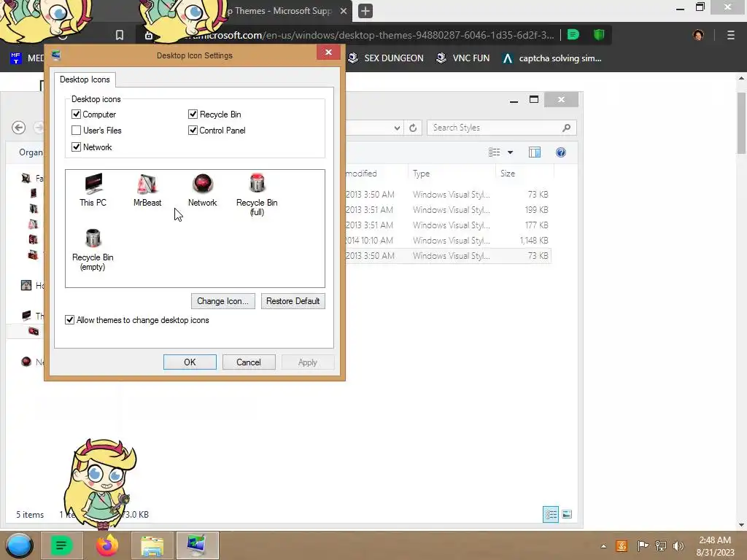Open the Explorer view options dropdown arrow
Viewport: 747px width, 560px height.
510,152
